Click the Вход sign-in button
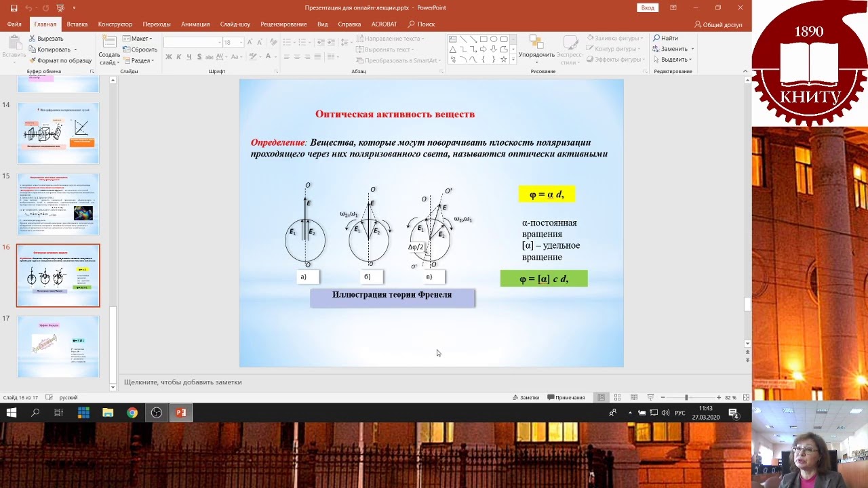Screen dimensions: 868x488 coord(648,8)
